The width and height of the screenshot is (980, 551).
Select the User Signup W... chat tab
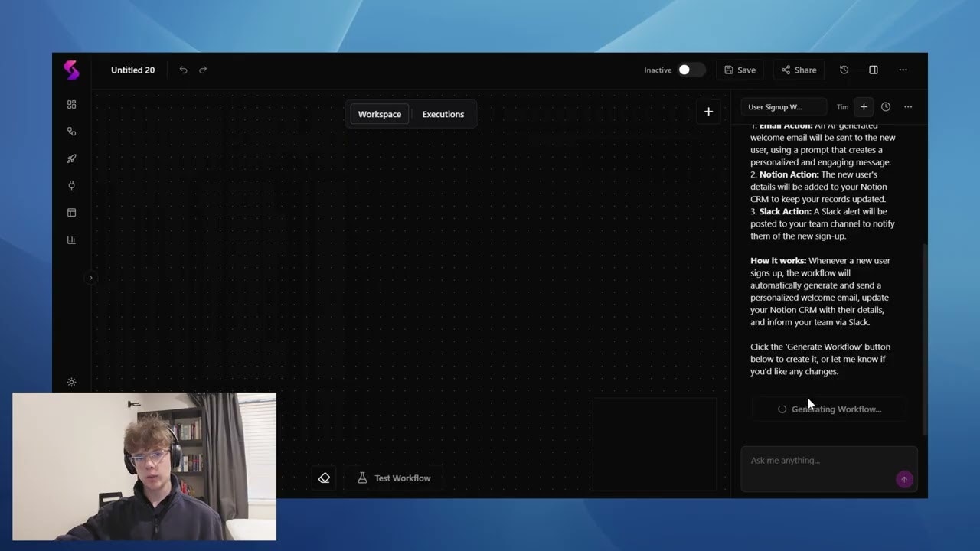pyautogui.click(x=783, y=107)
